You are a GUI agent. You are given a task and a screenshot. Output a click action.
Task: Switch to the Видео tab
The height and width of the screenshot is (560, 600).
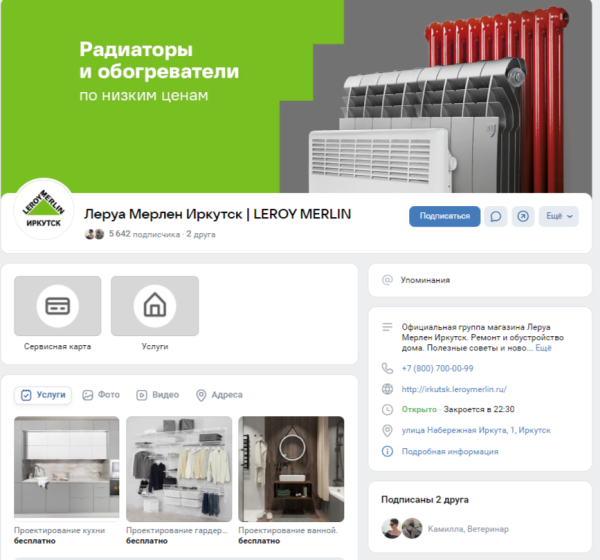pyautogui.click(x=158, y=395)
